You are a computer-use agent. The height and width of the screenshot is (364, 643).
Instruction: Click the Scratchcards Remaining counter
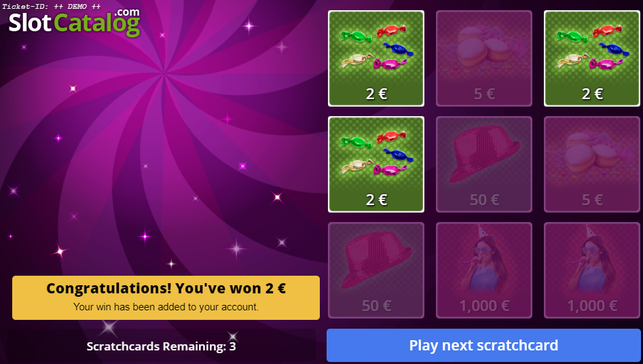(161, 346)
